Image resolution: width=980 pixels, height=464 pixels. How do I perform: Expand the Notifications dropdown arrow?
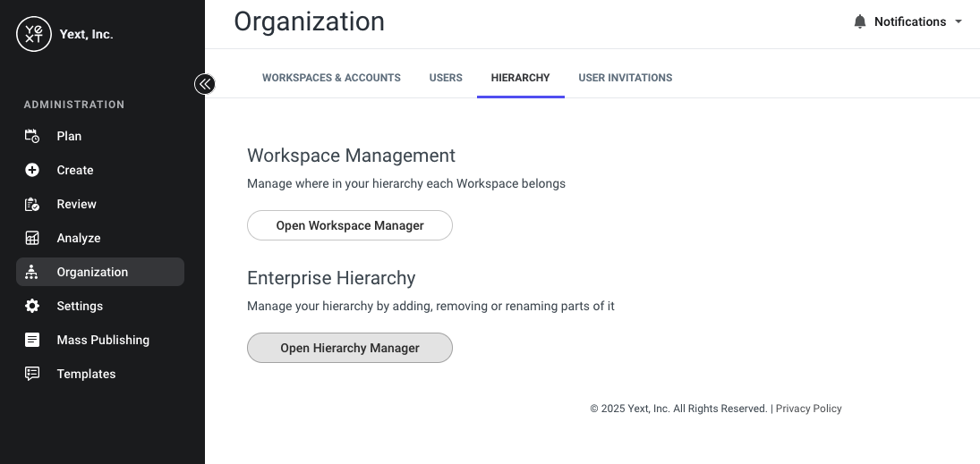[x=959, y=21]
